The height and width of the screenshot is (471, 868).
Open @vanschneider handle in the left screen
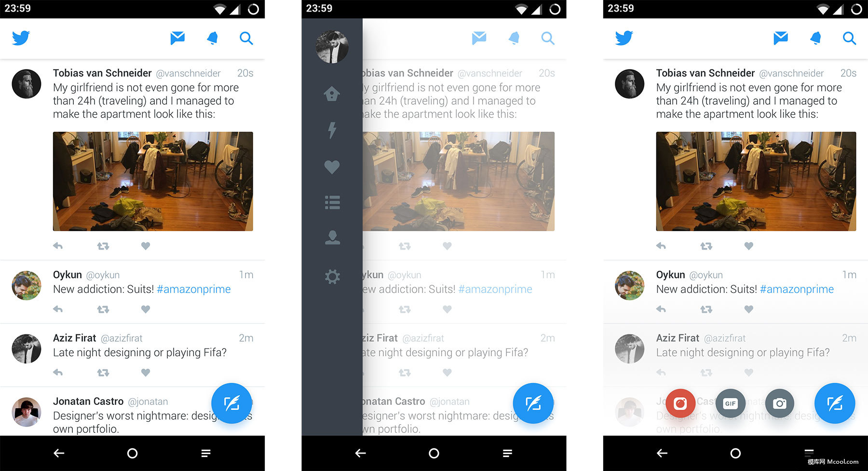188,73
